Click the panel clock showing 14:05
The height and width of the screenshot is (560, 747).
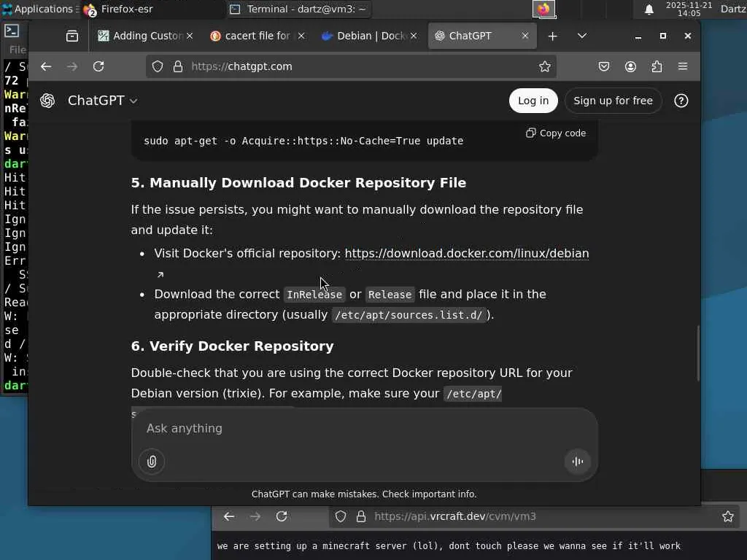coord(689,9)
